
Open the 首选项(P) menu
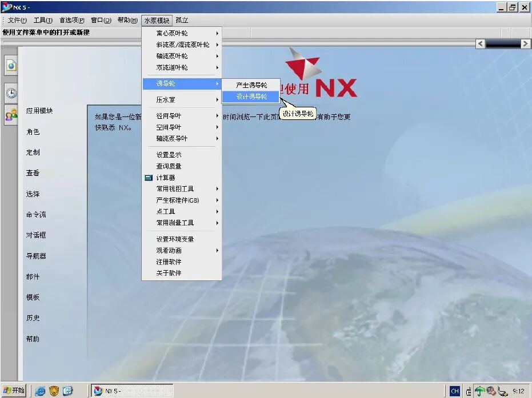click(x=71, y=21)
